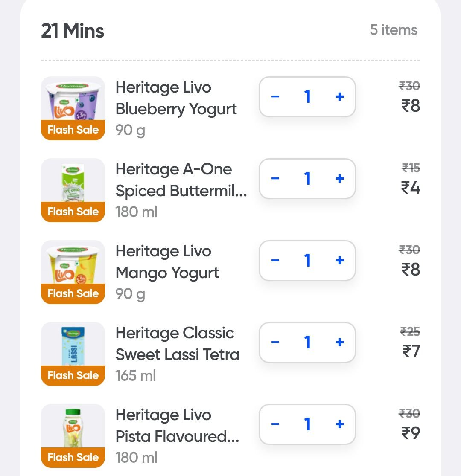Image resolution: width=461 pixels, height=476 pixels.
Task: Tap minus for Mango Yogurt
Action: pyautogui.click(x=275, y=261)
